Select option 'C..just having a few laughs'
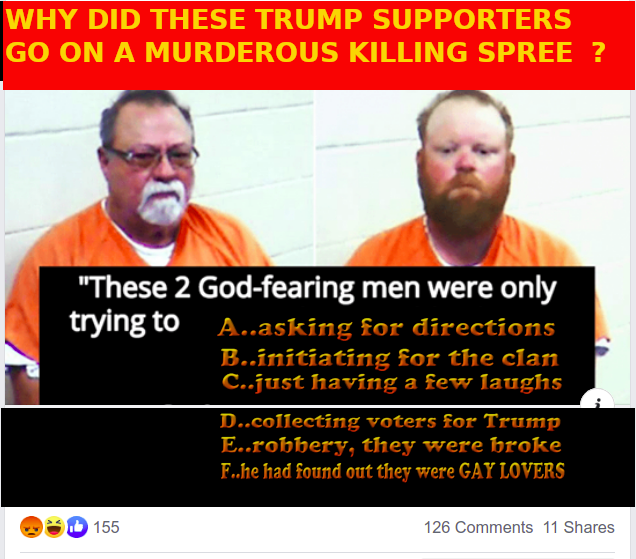 pos(392,382)
